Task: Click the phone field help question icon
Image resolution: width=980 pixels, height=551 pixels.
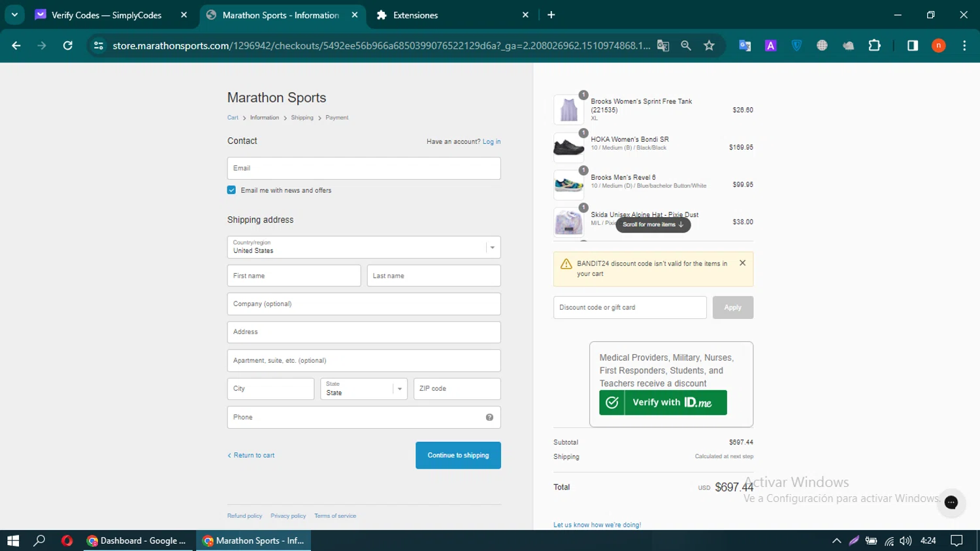Action: [x=489, y=418]
